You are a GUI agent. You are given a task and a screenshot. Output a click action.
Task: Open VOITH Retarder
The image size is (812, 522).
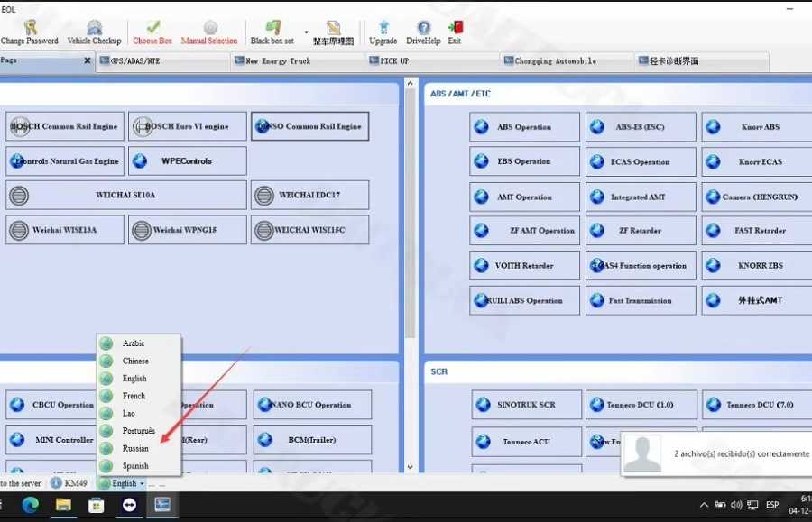[x=524, y=265]
